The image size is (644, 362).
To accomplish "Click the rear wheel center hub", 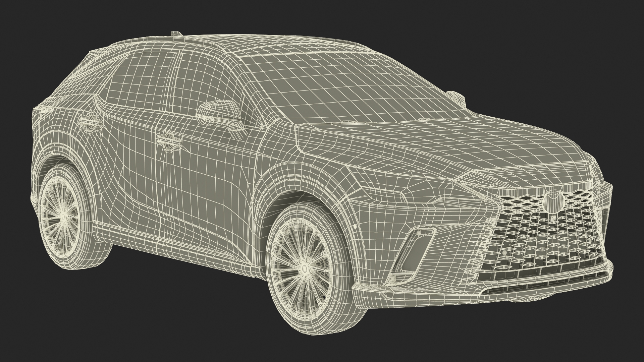I will coord(63,218).
